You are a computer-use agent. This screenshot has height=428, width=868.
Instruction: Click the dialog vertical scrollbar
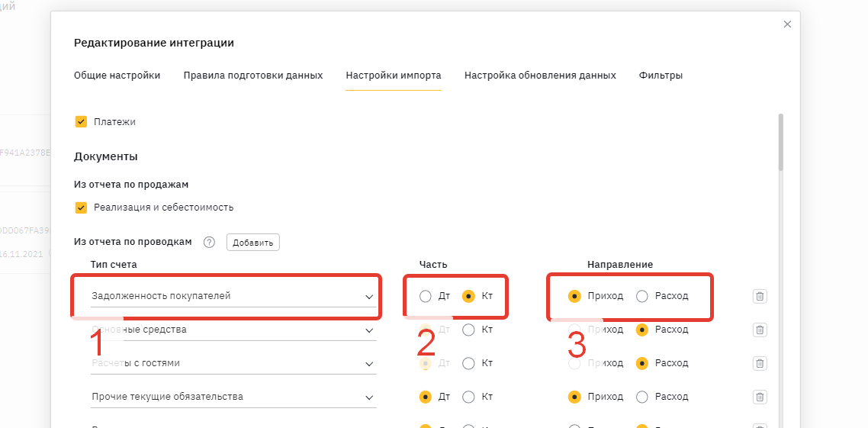pyautogui.click(x=780, y=145)
